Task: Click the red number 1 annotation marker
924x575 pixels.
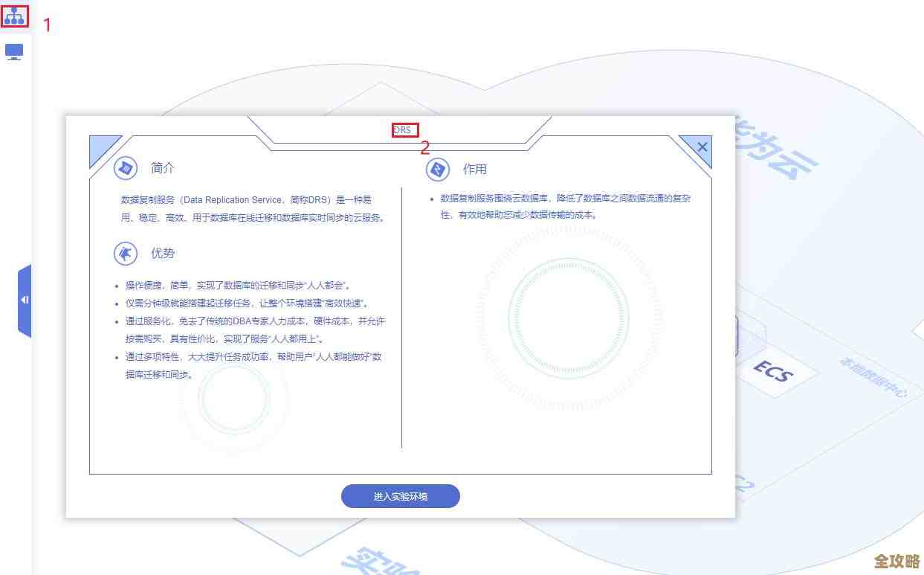Action: (46, 25)
